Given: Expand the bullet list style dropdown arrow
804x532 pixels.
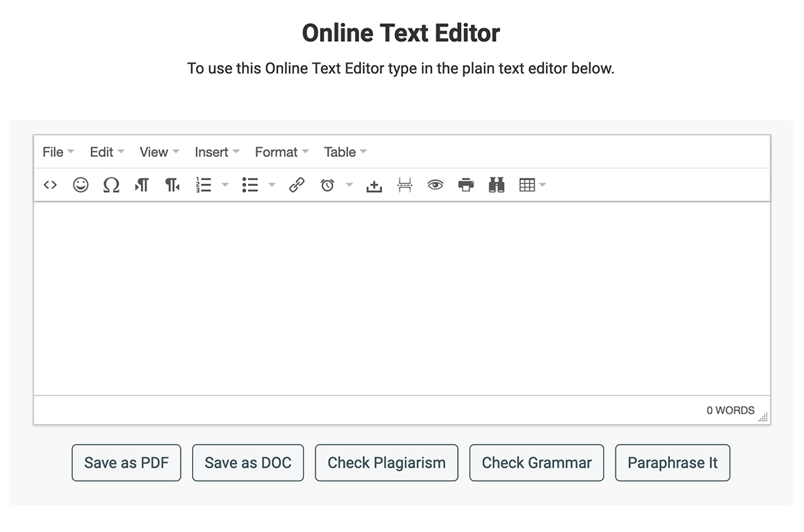Looking at the screenshot, I should [x=272, y=185].
